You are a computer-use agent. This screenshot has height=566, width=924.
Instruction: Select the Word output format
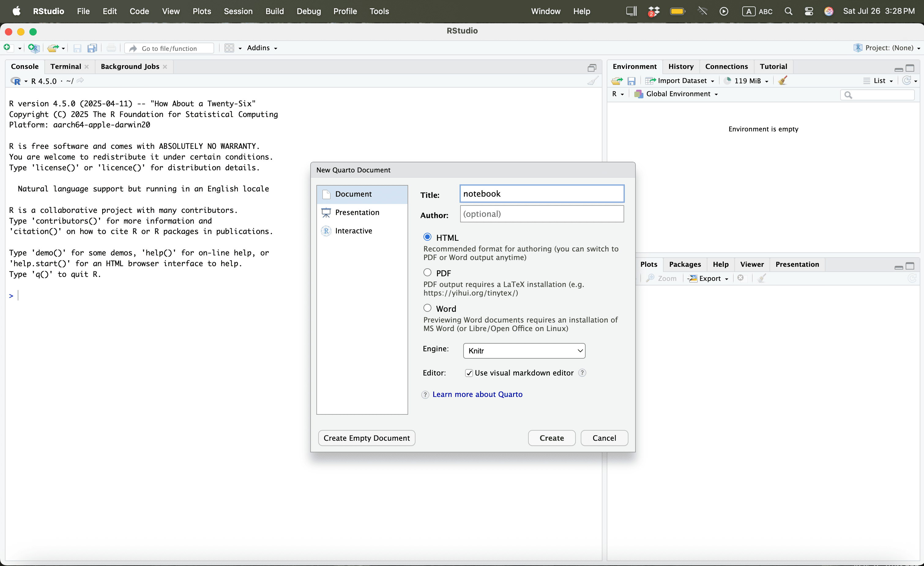pos(427,308)
